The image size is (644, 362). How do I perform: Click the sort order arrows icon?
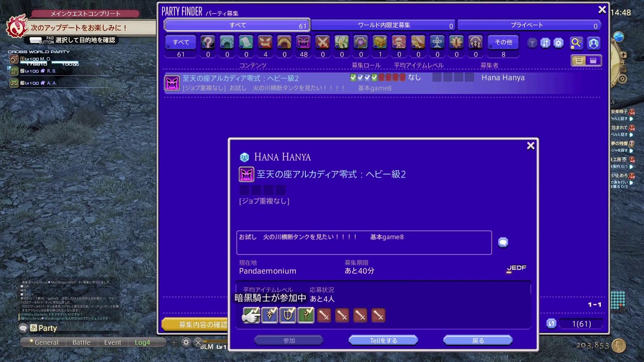pos(545,43)
